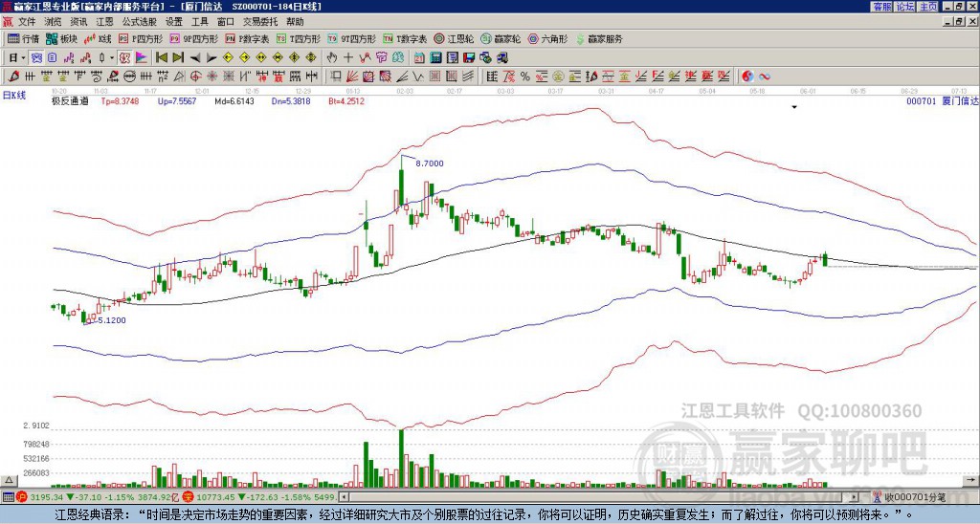Open the 江恩轮 Gann wheel
Screen dimensions: 980x524
[x=454, y=38]
